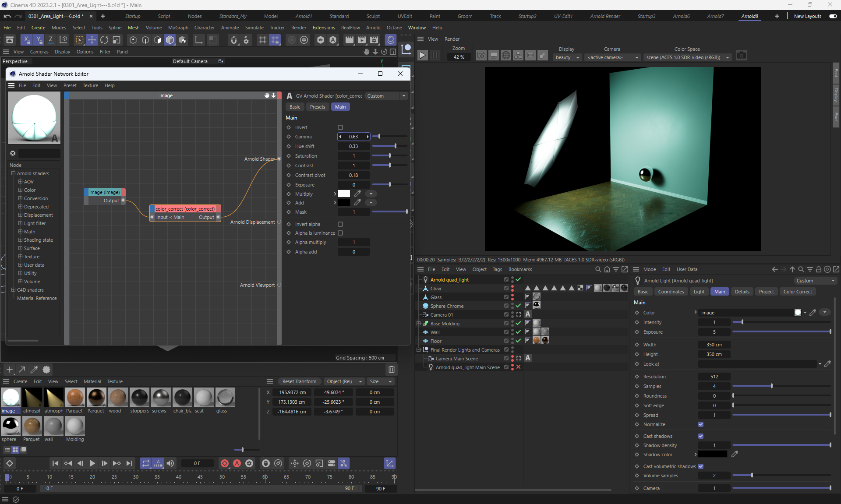The image size is (841, 504).
Task: Disable Cast shadows checkbox
Action: click(701, 436)
